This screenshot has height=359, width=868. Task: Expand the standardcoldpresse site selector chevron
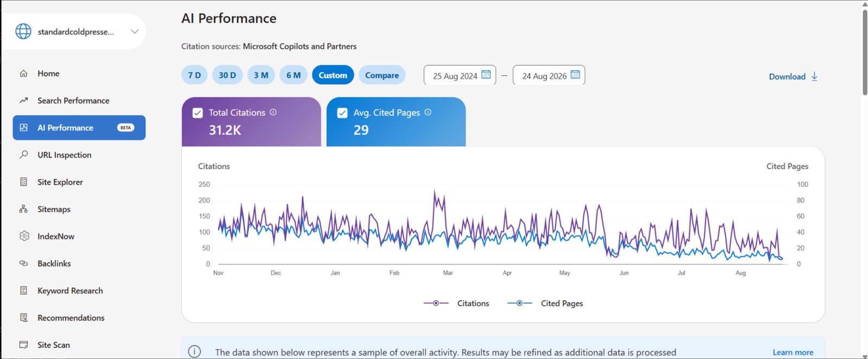click(x=135, y=32)
